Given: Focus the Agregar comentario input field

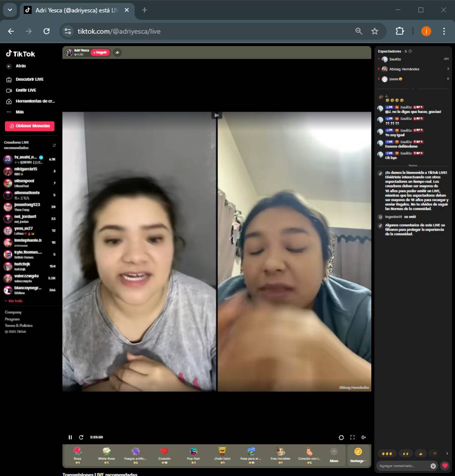Looking at the screenshot, I should coord(402,466).
